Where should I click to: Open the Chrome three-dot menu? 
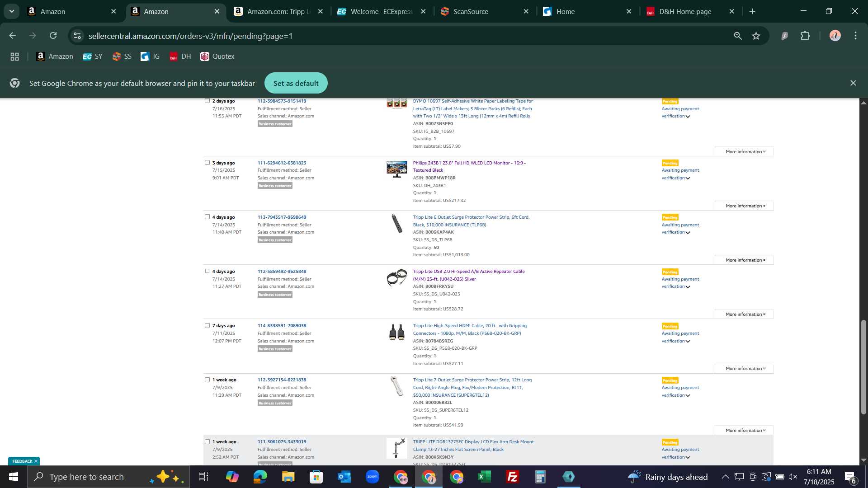[x=855, y=36]
